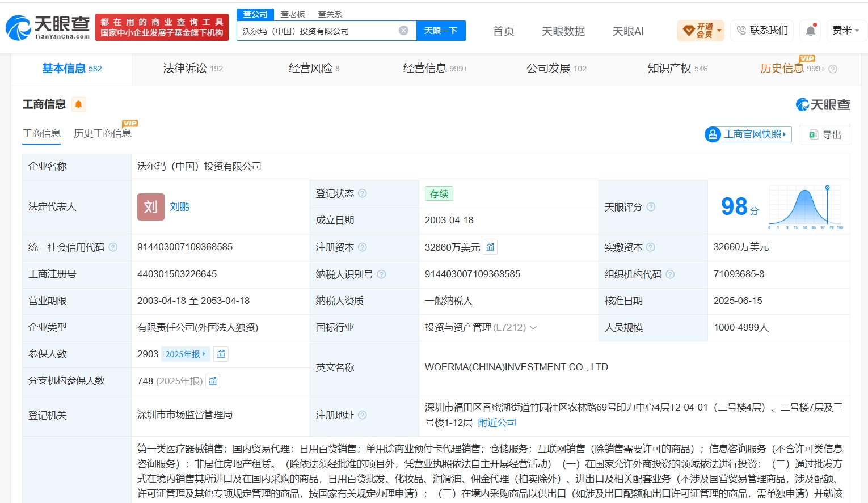Click the TianYanCha logo
The image size is (868, 503).
point(48,27)
